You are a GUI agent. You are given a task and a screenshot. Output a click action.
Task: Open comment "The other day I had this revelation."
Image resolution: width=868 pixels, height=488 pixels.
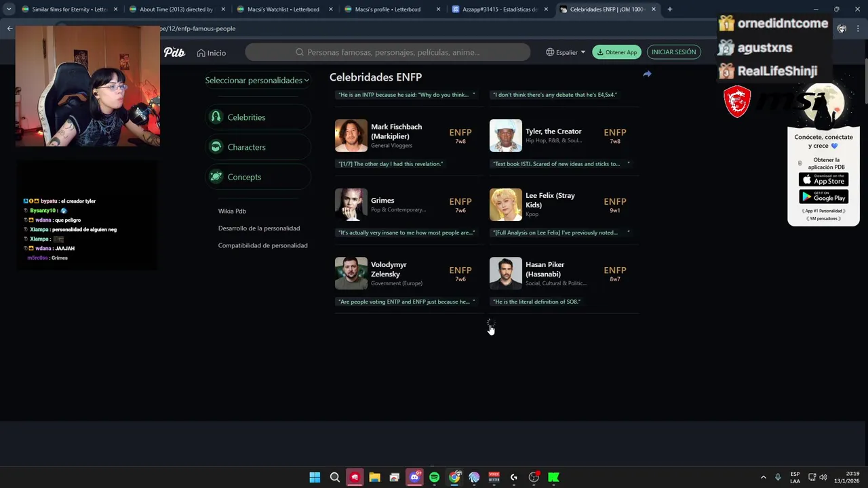coord(391,164)
